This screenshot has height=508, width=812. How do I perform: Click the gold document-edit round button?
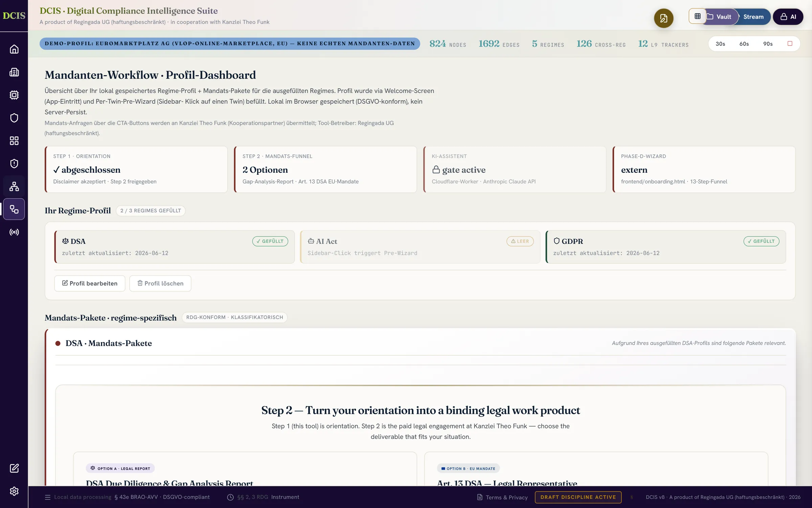663,18
